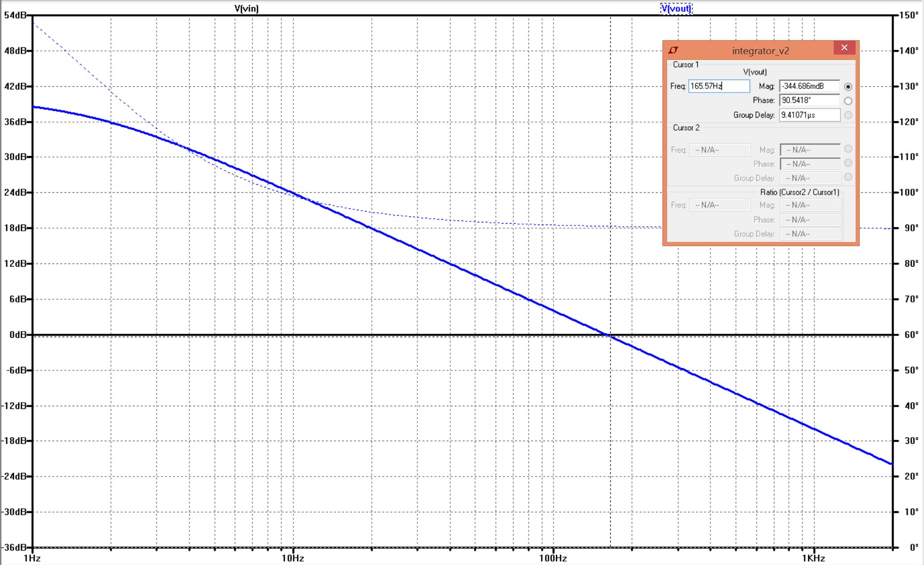The height and width of the screenshot is (565, 924).
Task: Click the 90° label on phase axis
Action: pos(911,228)
